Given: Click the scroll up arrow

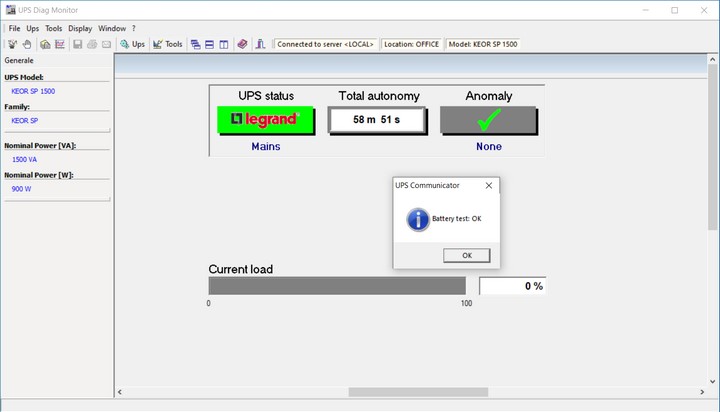Looking at the screenshot, I should tap(712, 59).
